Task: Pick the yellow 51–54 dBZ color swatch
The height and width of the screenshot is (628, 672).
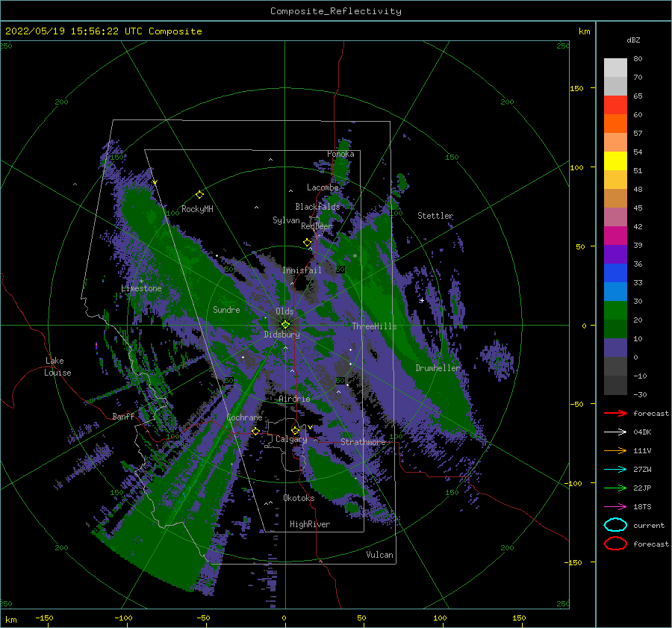Action: click(x=615, y=161)
